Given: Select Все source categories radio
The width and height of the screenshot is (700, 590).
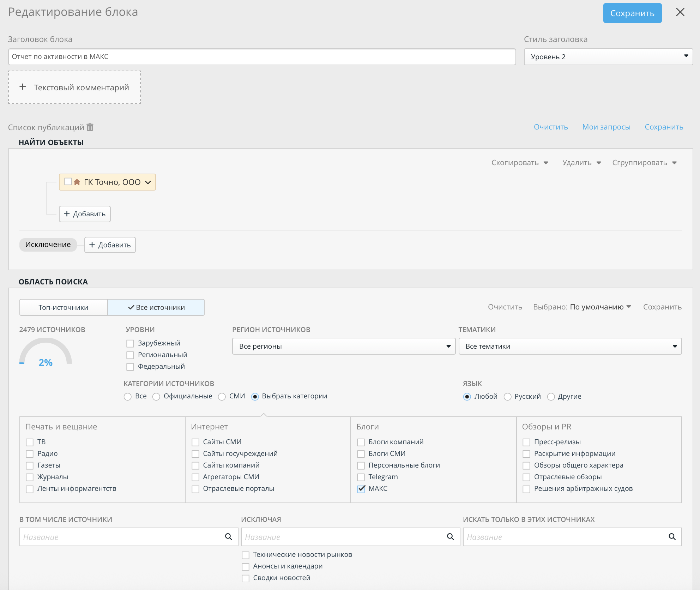Looking at the screenshot, I should tap(128, 397).
